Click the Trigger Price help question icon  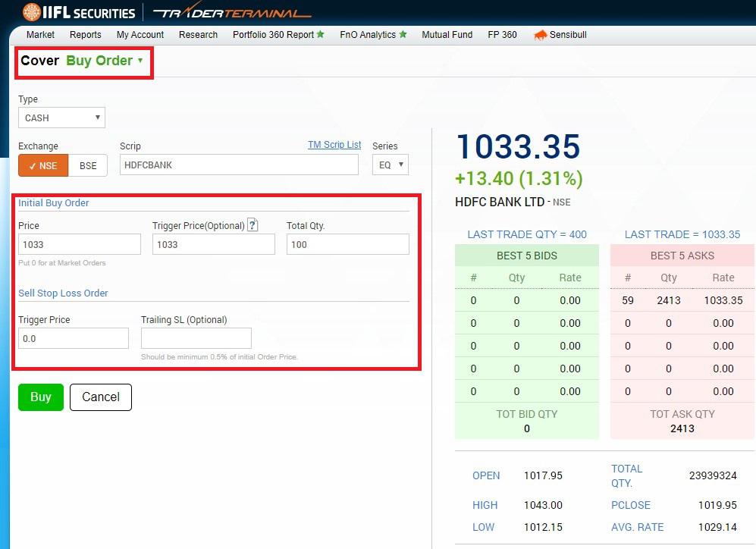click(253, 225)
